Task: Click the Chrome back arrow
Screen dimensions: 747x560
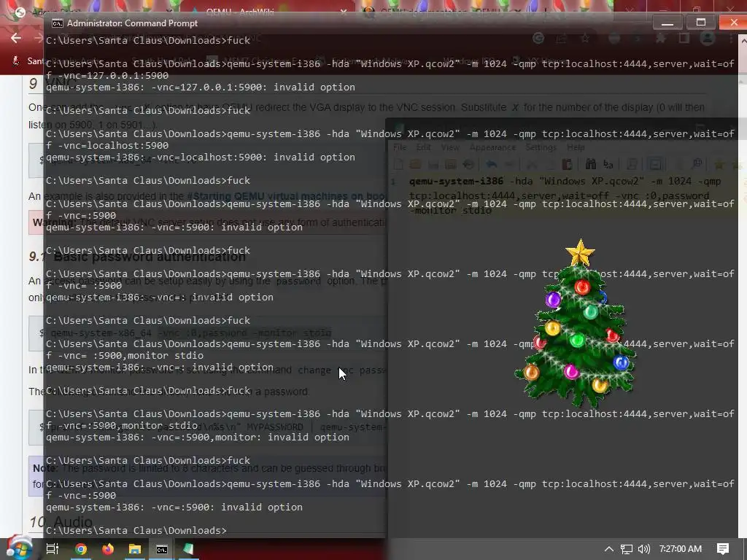Action: pos(16,39)
